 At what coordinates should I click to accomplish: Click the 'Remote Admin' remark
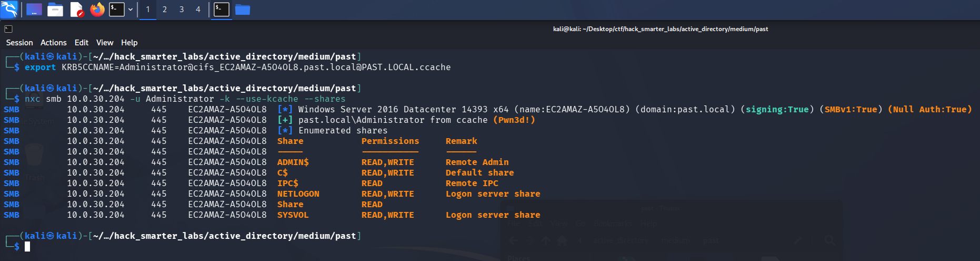(477, 162)
